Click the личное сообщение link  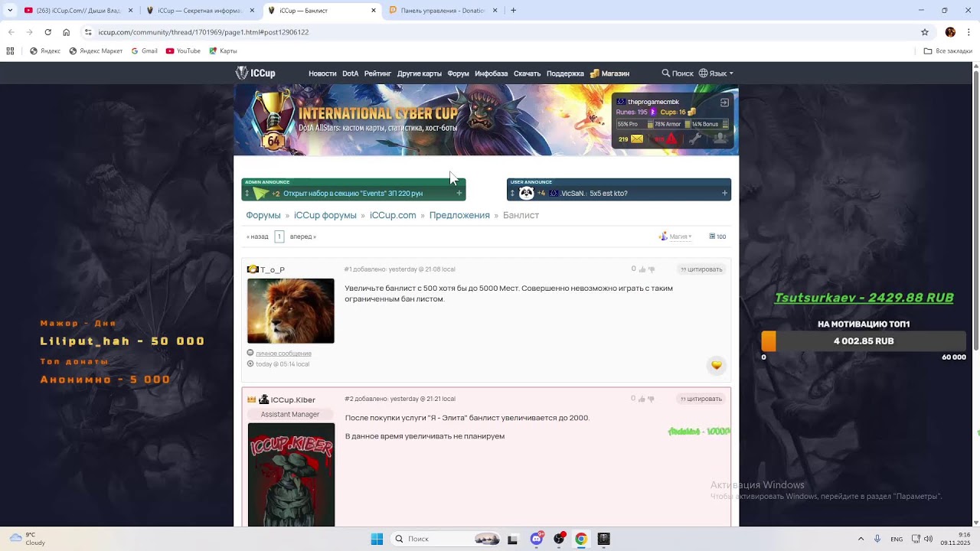(x=283, y=354)
